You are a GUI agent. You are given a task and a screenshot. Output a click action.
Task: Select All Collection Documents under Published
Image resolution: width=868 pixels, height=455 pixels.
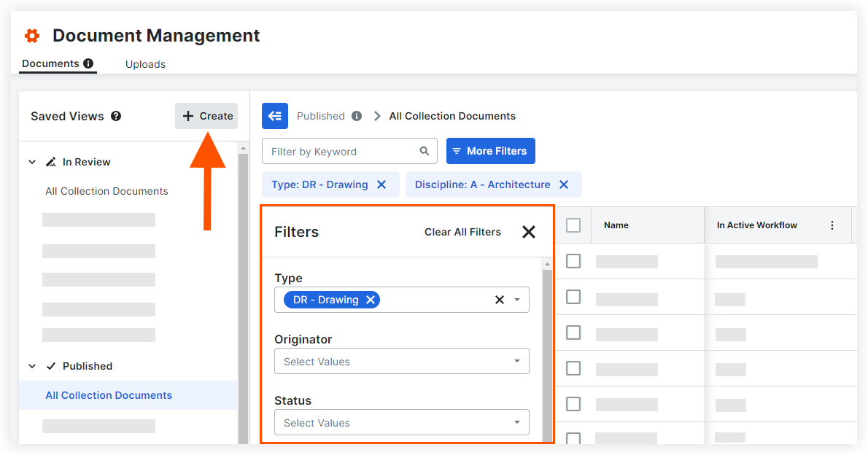109,395
